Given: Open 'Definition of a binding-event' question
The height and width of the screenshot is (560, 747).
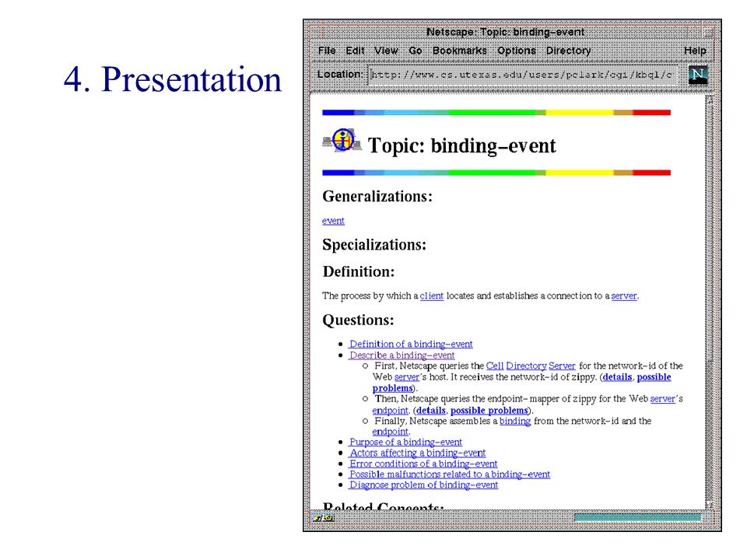Looking at the screenshot, I should pos(411,344).
